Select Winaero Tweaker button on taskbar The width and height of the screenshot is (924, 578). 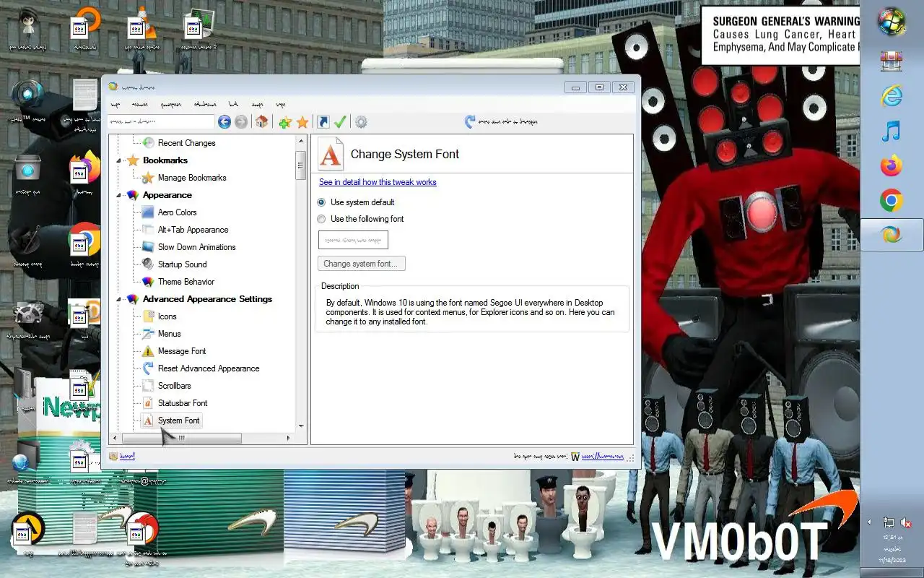[892, 235]
